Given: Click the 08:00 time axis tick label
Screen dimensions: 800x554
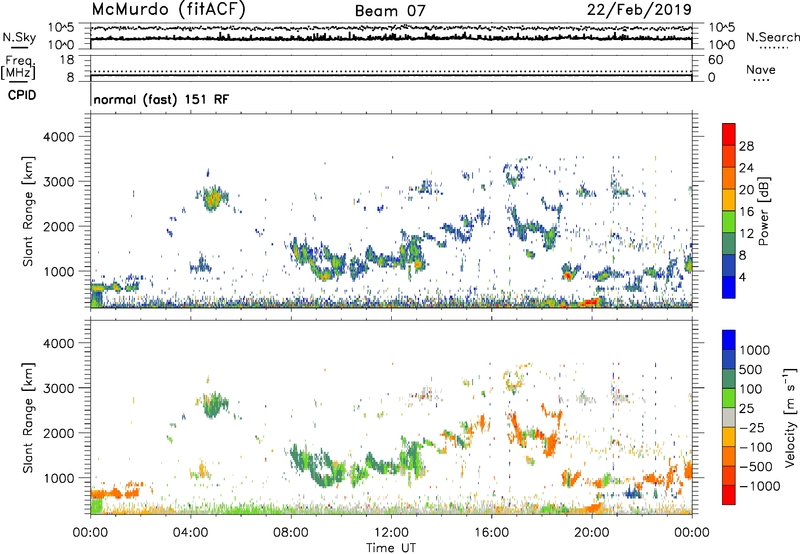Looking at the screenshot, I should tap(291, 533).
